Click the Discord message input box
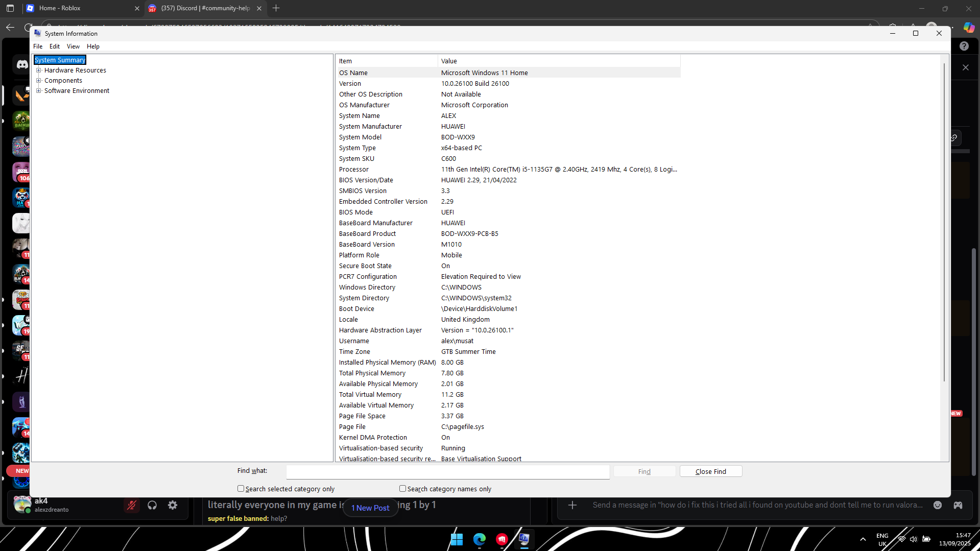 click(x=758, y=505)
